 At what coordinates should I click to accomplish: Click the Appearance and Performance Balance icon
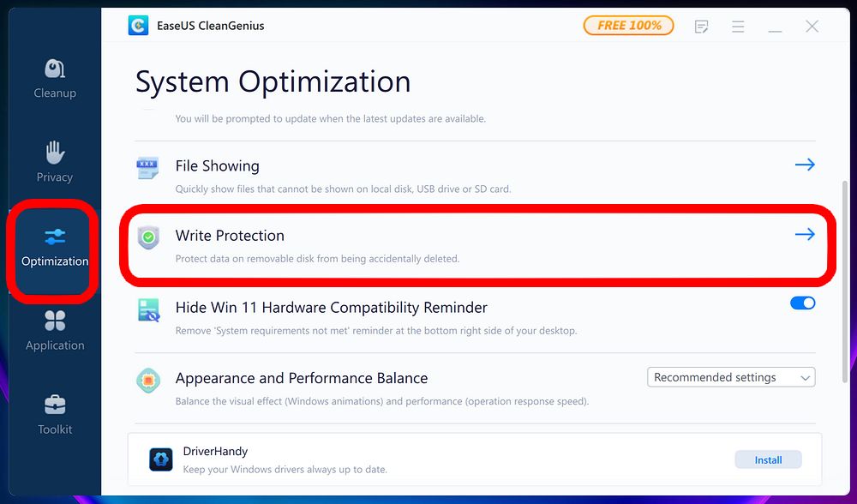(x=148, y=380)
